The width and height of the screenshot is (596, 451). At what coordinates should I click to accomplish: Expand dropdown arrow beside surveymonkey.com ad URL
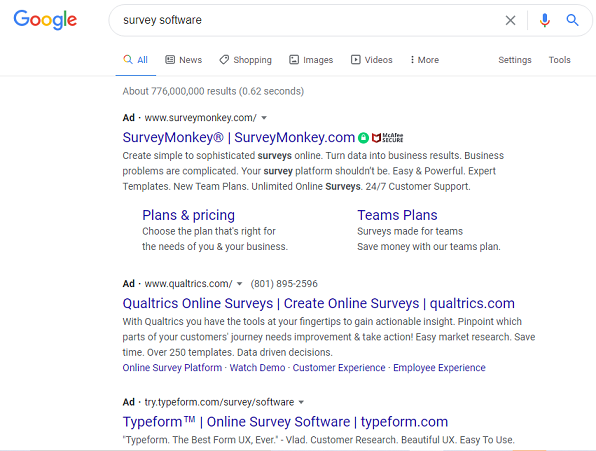264,118
